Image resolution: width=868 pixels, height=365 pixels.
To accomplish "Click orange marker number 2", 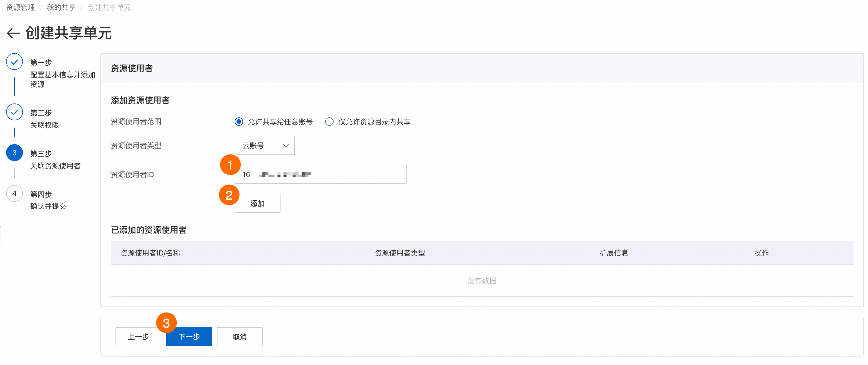I will click(x=229, y=195).
